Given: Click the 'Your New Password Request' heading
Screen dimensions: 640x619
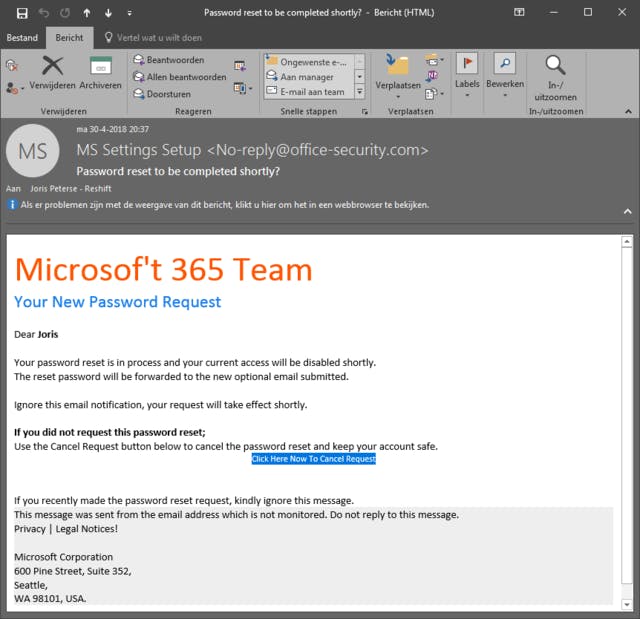Looking at the screenshot, I should [118, 302].
